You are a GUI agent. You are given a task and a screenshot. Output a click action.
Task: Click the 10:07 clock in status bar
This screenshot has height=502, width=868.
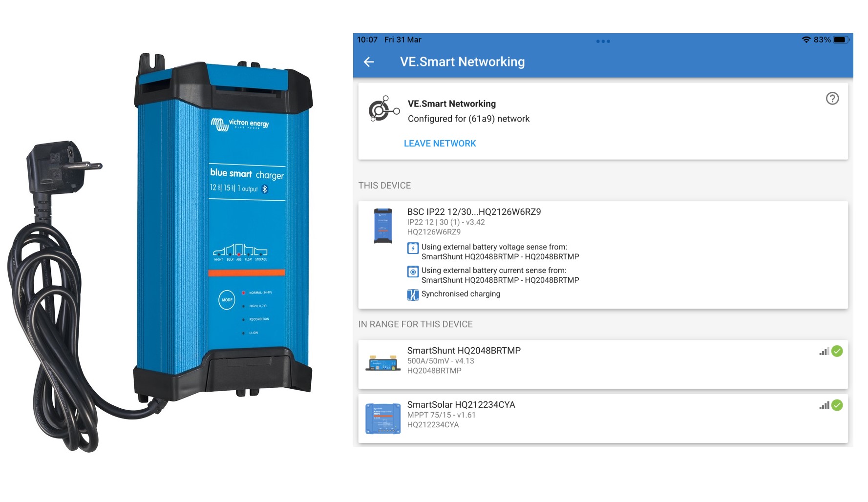367,40
